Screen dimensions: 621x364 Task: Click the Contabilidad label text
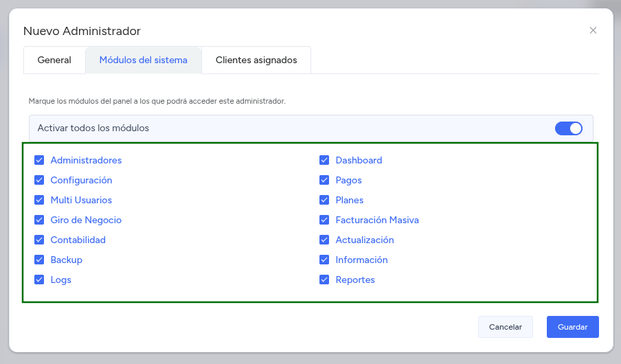pyautogui.click(x=78, y=240)
